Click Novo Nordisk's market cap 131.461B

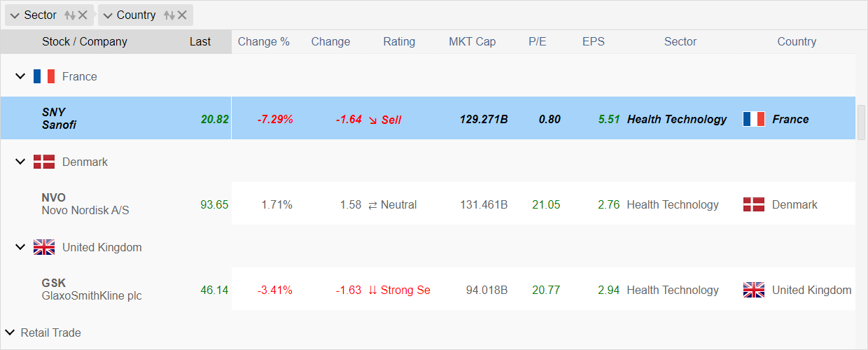click(x=484, y=204)
